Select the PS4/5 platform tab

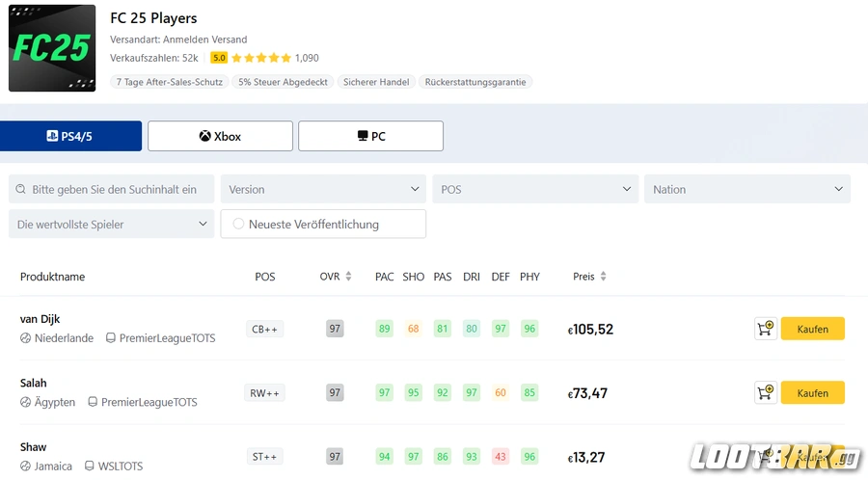coord(70,136)
